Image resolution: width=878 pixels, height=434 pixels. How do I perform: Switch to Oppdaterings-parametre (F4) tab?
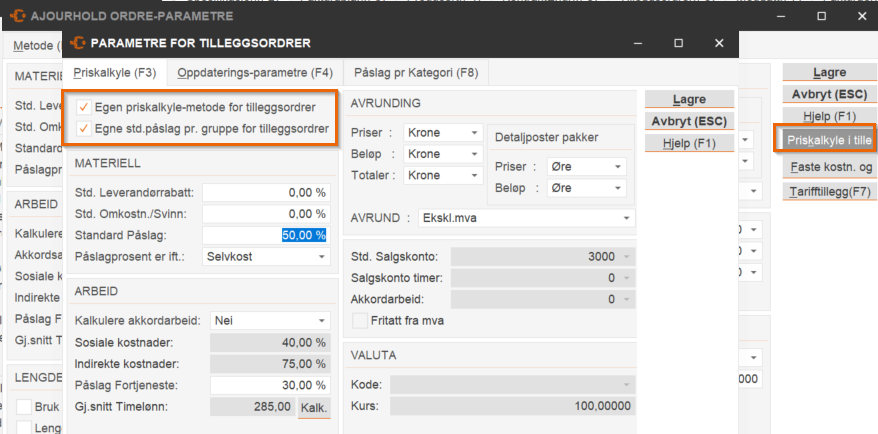click(254, 72)
